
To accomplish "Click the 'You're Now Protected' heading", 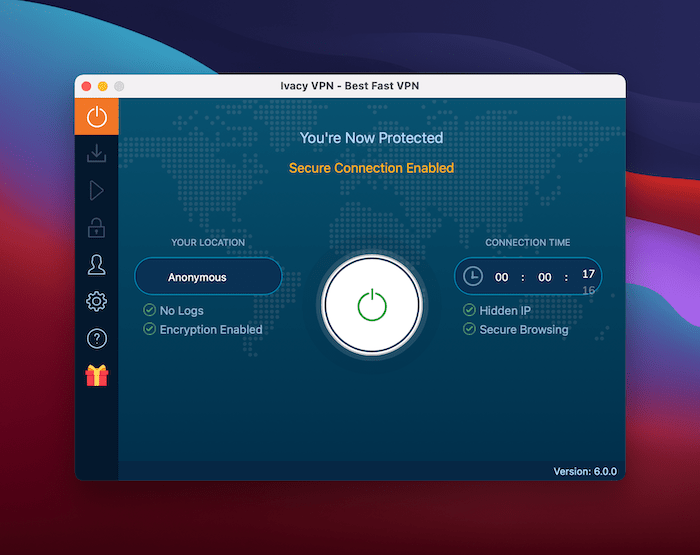I will (371, 138).
